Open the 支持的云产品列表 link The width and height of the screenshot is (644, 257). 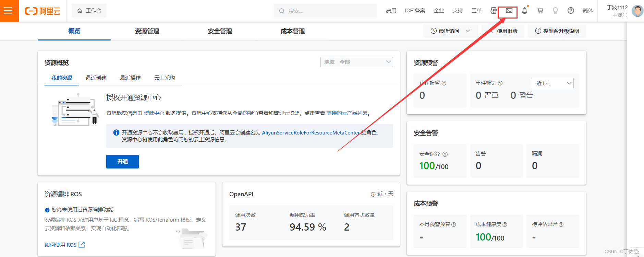click(x=347, y=113)
